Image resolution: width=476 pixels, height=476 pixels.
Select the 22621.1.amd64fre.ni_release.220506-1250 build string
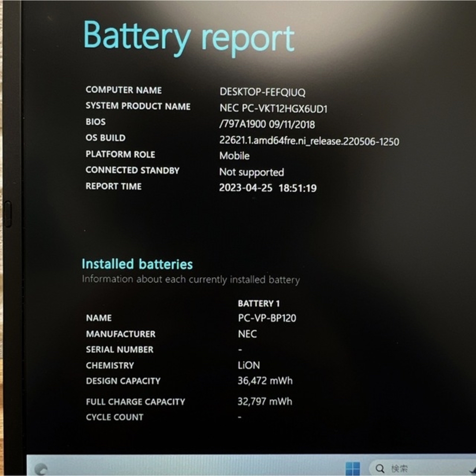(x=309, y=141)
